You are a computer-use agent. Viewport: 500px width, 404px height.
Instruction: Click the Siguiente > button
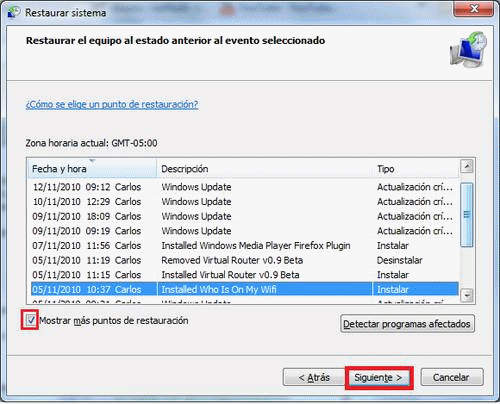coord(378,377)
